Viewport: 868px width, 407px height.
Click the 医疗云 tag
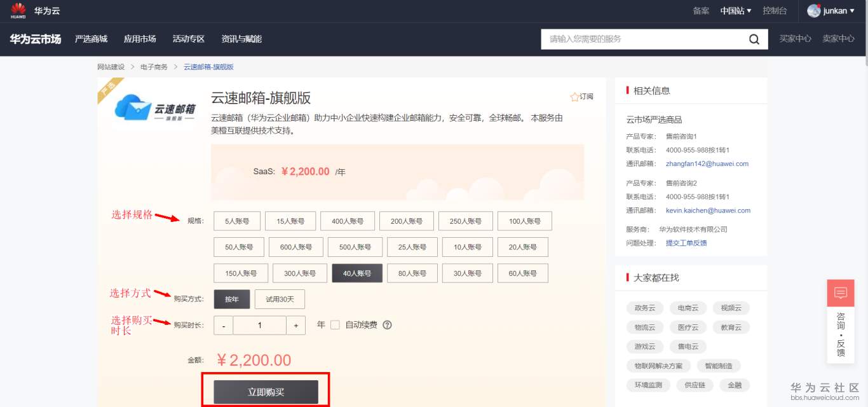tap(688, 328)
